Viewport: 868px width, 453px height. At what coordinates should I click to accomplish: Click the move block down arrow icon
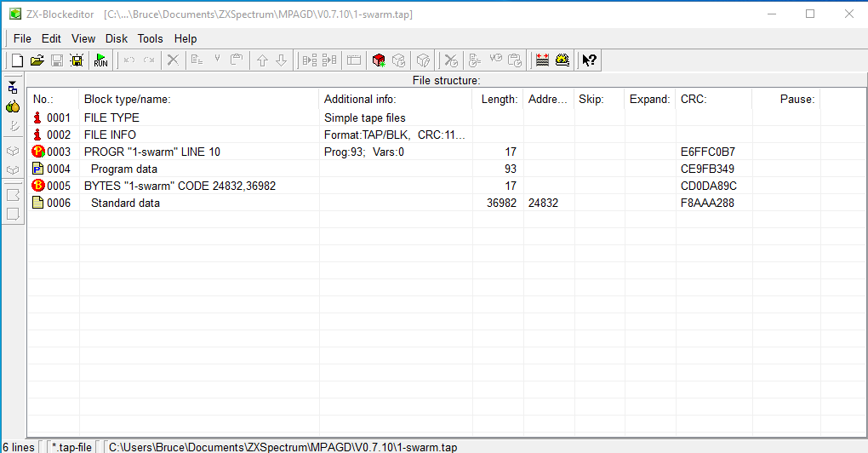(282, 60)
